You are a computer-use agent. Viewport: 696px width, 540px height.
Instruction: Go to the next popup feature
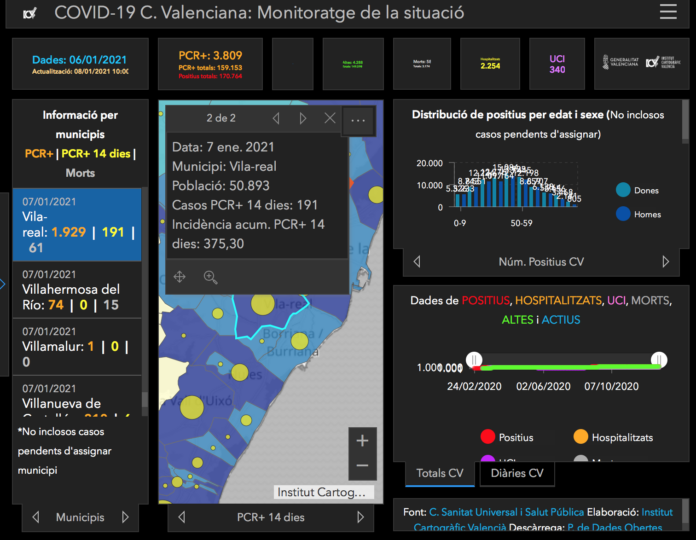coord(303,119)
